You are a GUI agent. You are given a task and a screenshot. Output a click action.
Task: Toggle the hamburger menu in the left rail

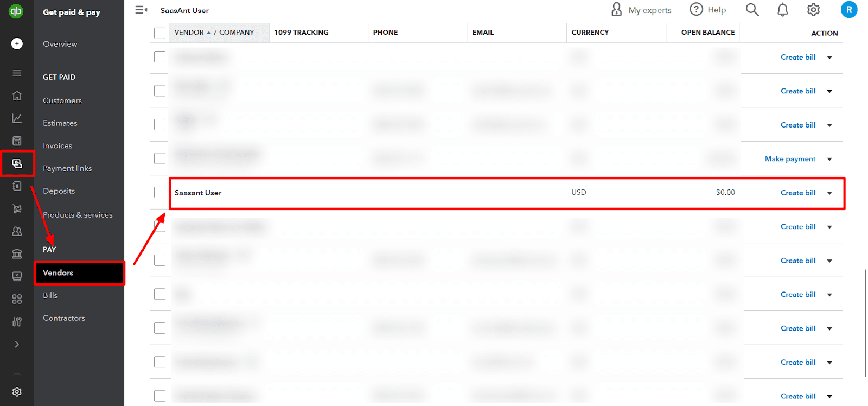pyautogui.click(x=17, y=73)
